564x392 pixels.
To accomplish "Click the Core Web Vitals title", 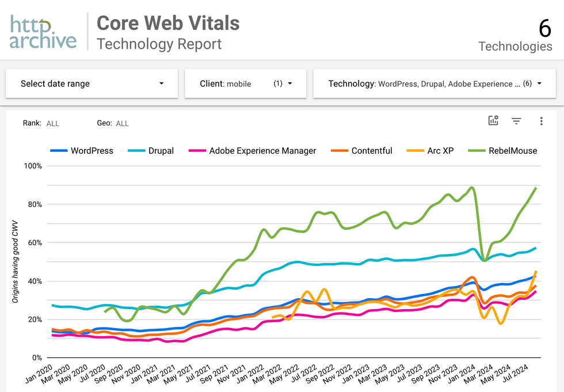I will click(168, 23).
